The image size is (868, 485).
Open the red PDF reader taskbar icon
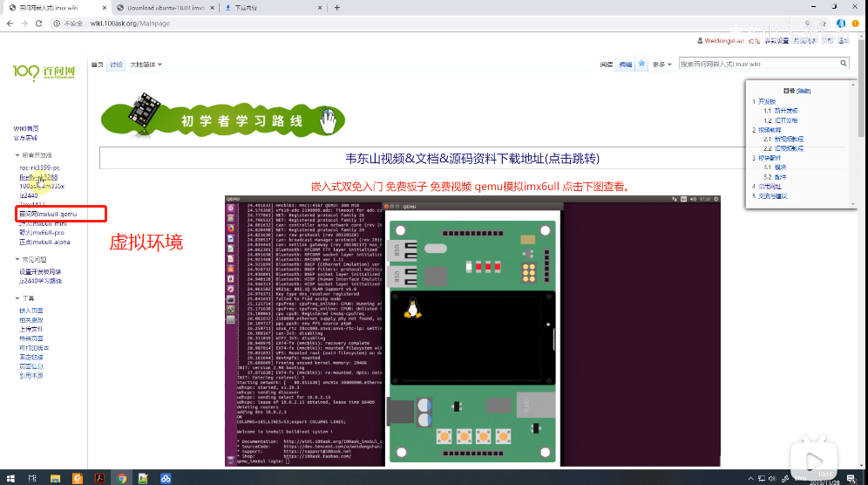tap(99, 478)
